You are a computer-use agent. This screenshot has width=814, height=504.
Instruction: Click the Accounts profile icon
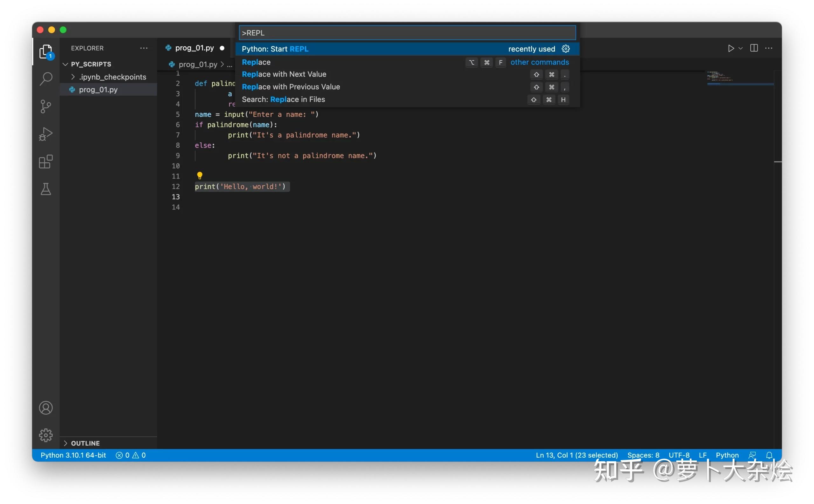click(46, 408)
